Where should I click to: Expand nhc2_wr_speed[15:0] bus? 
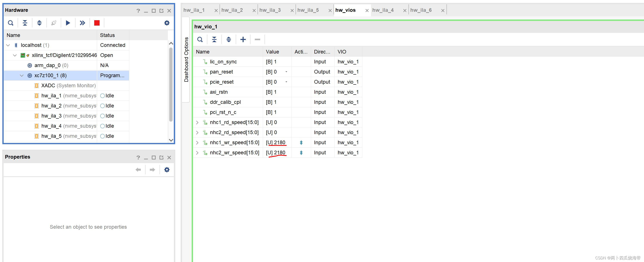pyautogui.click(x=197, y=153)
